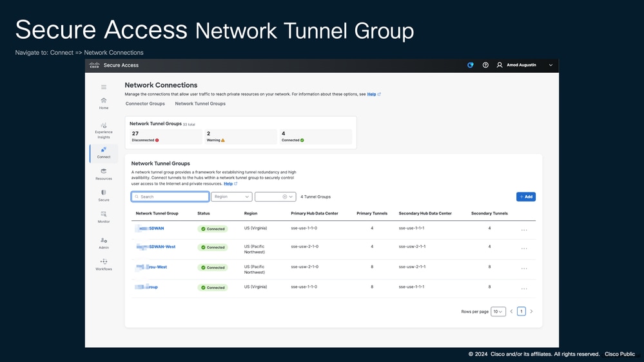Click sse-usw-2-1-1 in the SDWAN-West row
644x362 pixels.
click(412, 247)
